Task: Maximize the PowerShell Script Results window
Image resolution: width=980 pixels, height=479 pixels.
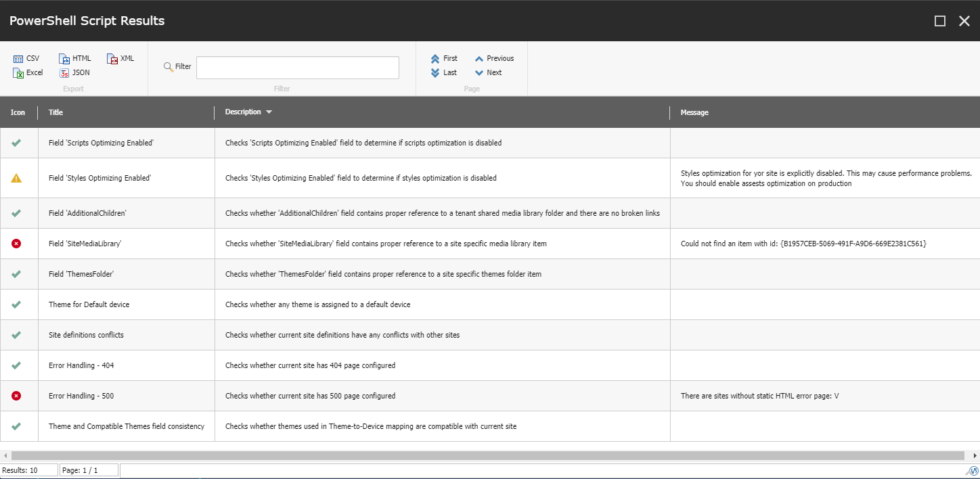Action: tap(940, 21)
